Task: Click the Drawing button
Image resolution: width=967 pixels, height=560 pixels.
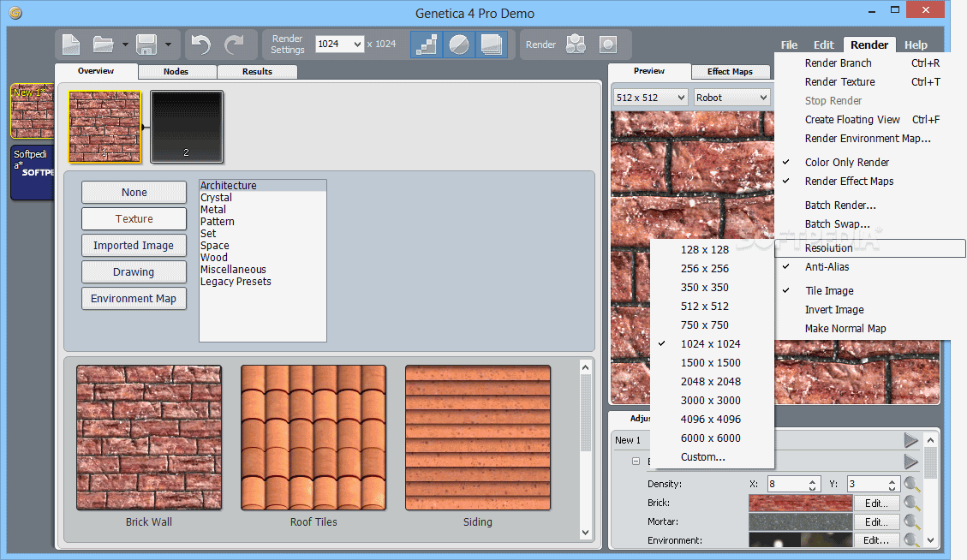Action: click(x=134, y=272)
